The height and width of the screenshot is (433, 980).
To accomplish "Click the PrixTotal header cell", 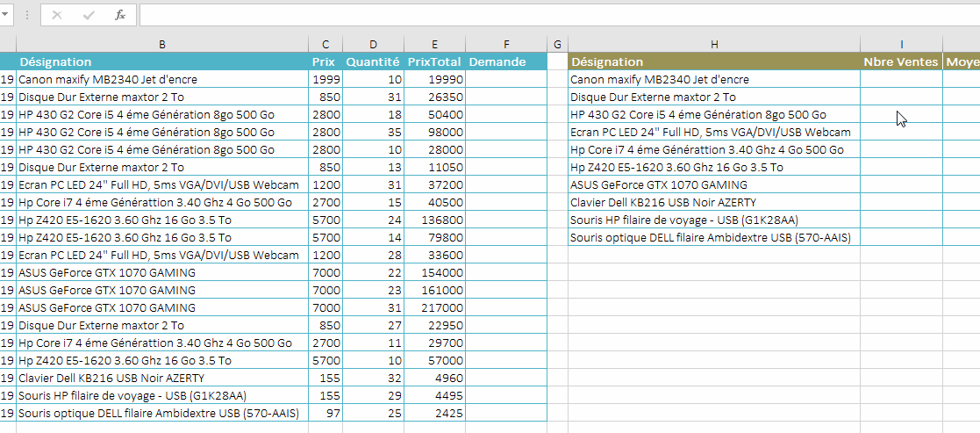I will (434, 61).
